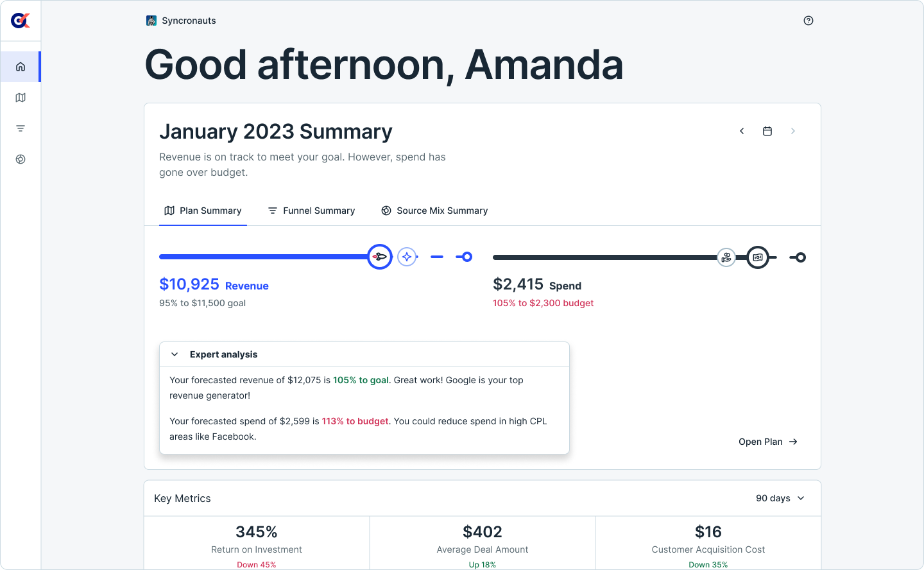Click the Open Plan link
Viewport: 924px width, 570px height.
coord(768,442)
